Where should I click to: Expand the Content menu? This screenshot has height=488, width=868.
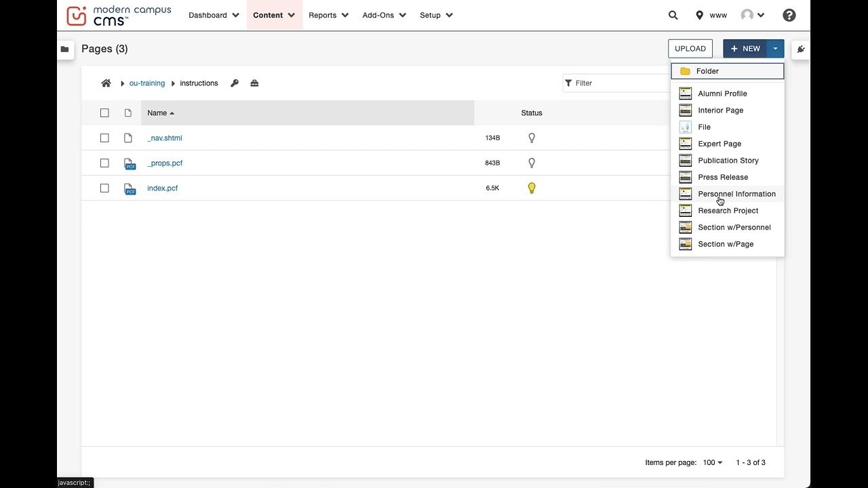274,15
